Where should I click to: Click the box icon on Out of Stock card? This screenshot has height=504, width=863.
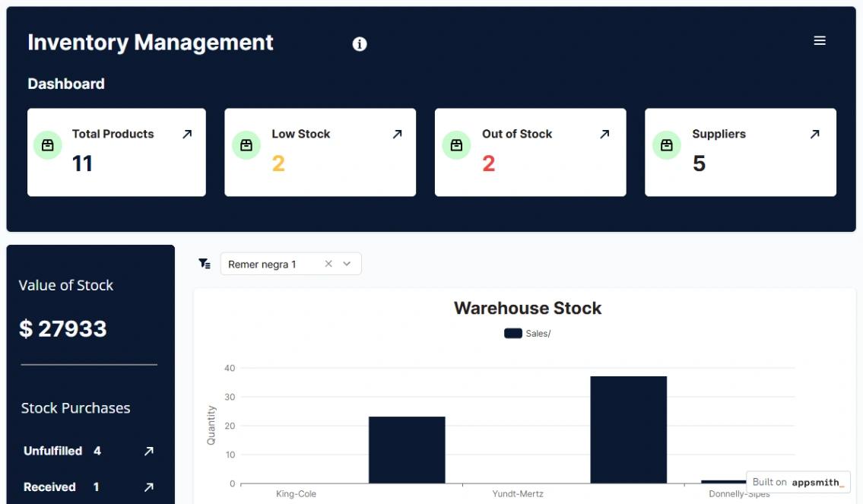(x=456, y=145)
